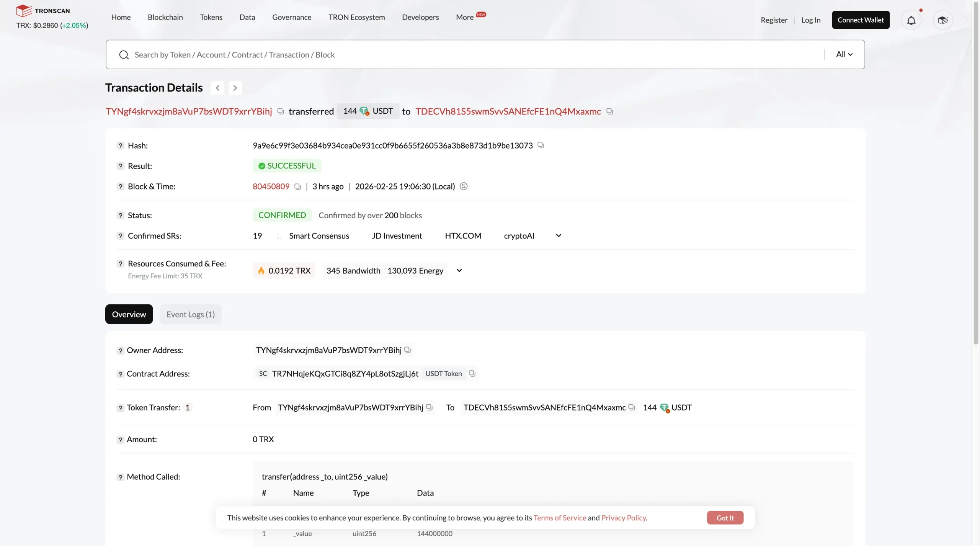Open the Blockchain menu
Screen dimensions: 980x546
pyautogui.click(x=165, y=17)
